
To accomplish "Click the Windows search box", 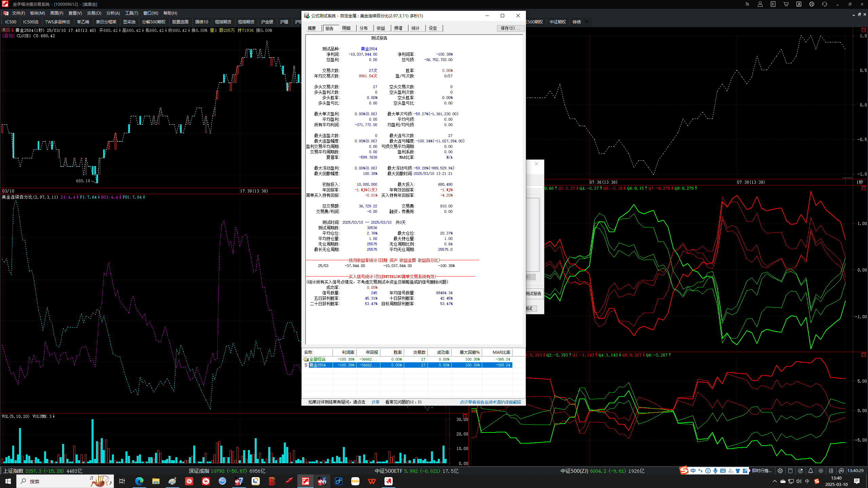I will pyautogui.click(x=65, y=481).
